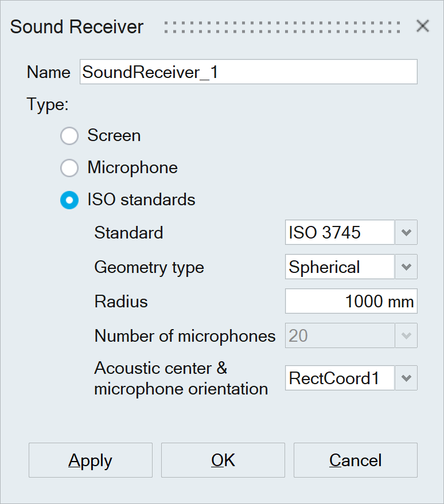Choose the Microphone receiver type radio button
The height and width of the screenshot is (504, 444).
69,168
